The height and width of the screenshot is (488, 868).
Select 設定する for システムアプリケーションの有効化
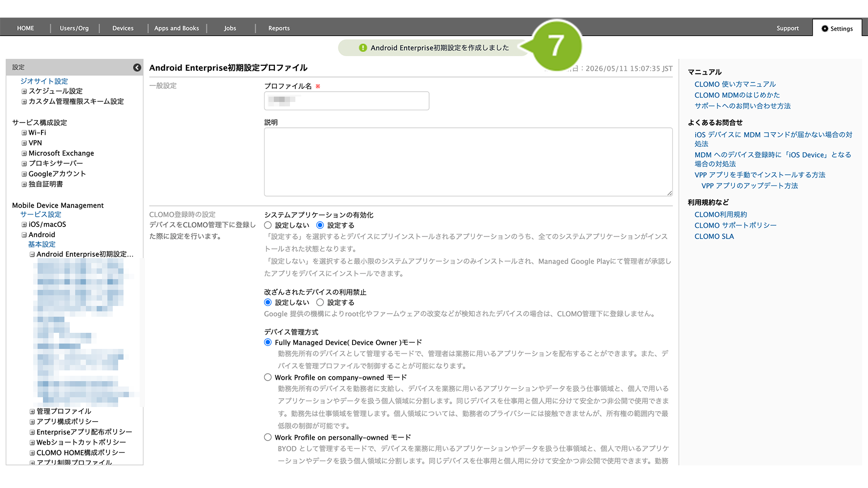320,225
